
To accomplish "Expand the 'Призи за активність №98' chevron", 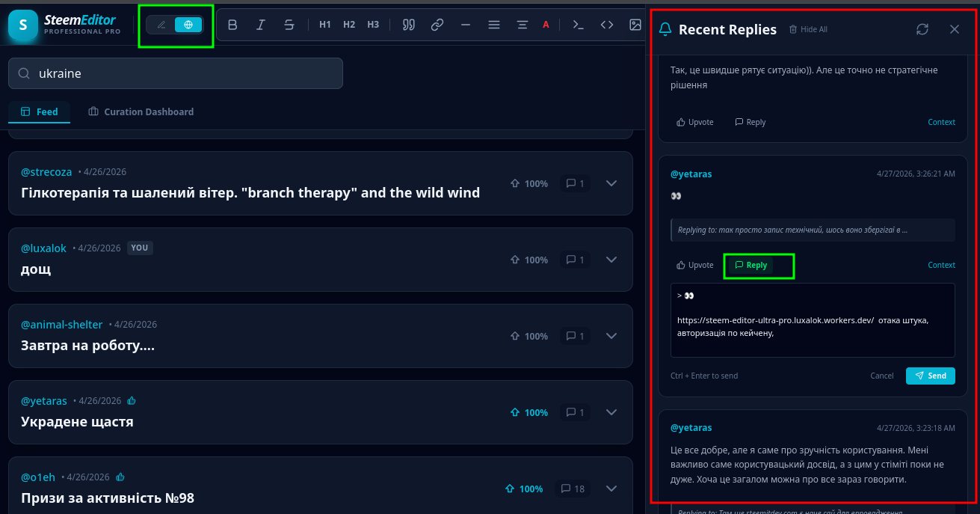I will pyautogui.click(x=611, y=489).
